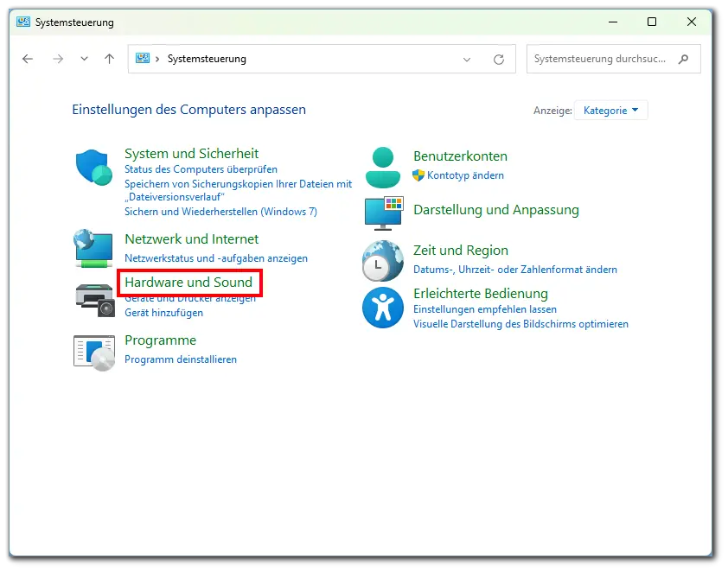Open Zeit und Region category

461,251
